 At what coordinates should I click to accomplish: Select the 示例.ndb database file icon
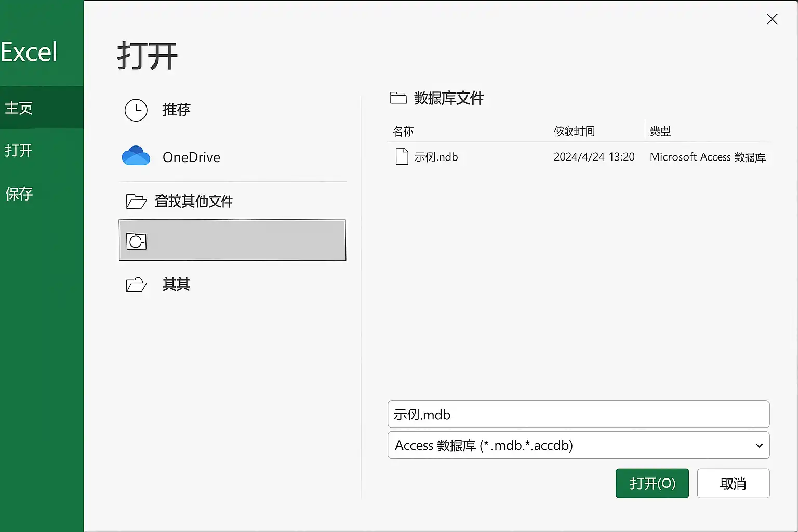(x=401, y=156)
